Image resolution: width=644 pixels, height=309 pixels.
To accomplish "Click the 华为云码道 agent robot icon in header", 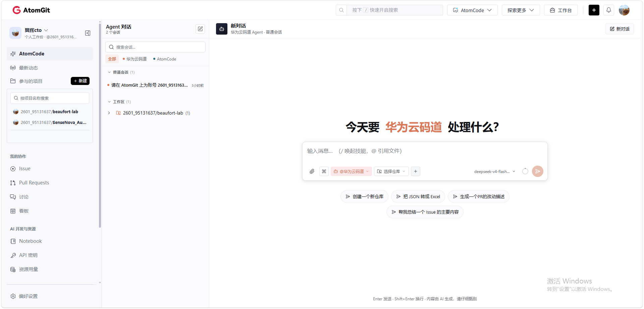I will [222, 29].
